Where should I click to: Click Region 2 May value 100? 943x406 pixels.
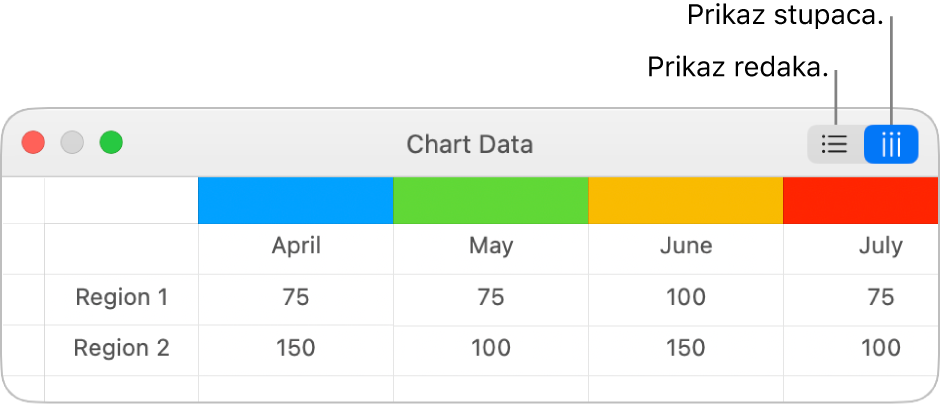click(491, 348)
